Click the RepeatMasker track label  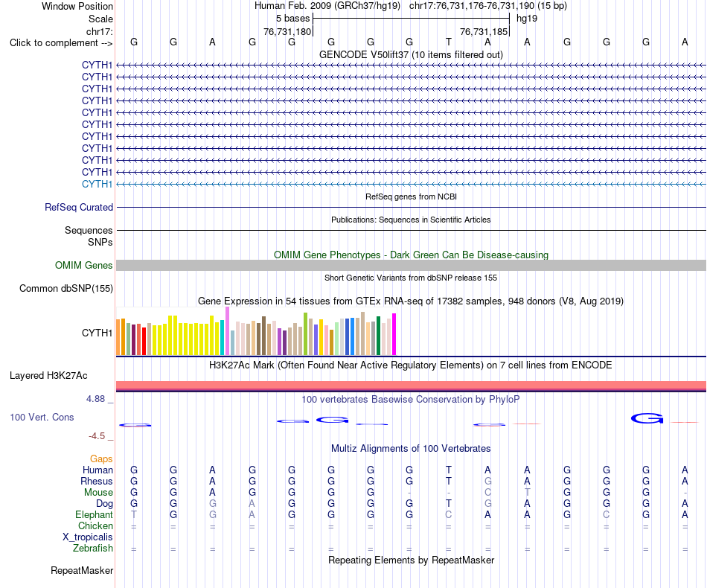point(82,570)
